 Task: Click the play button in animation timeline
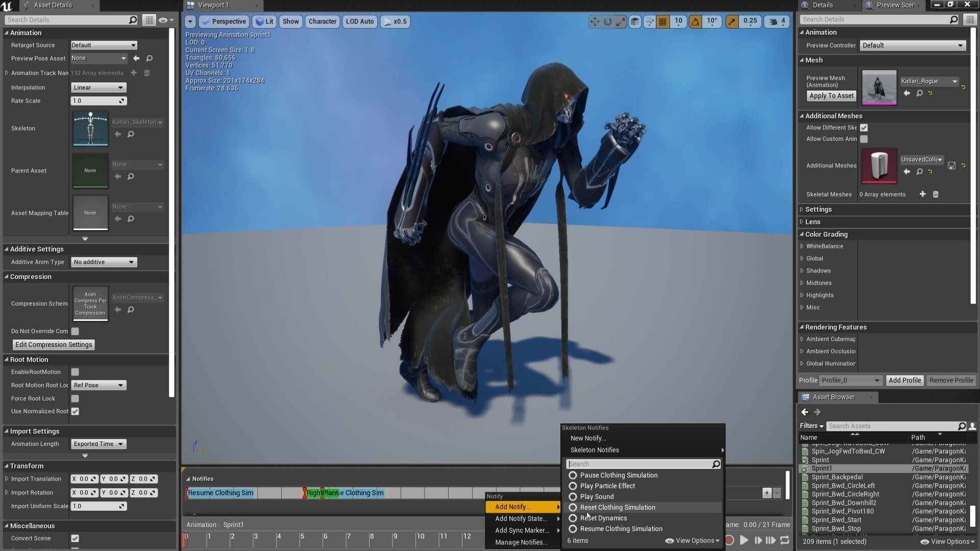744,540
